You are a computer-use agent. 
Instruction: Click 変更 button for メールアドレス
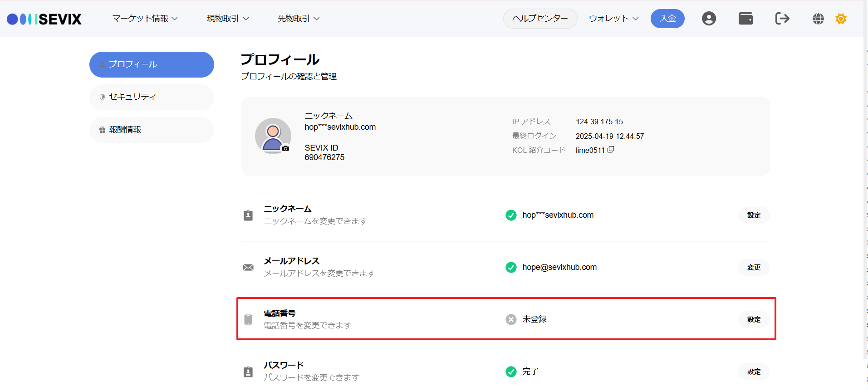click(754, 267)
